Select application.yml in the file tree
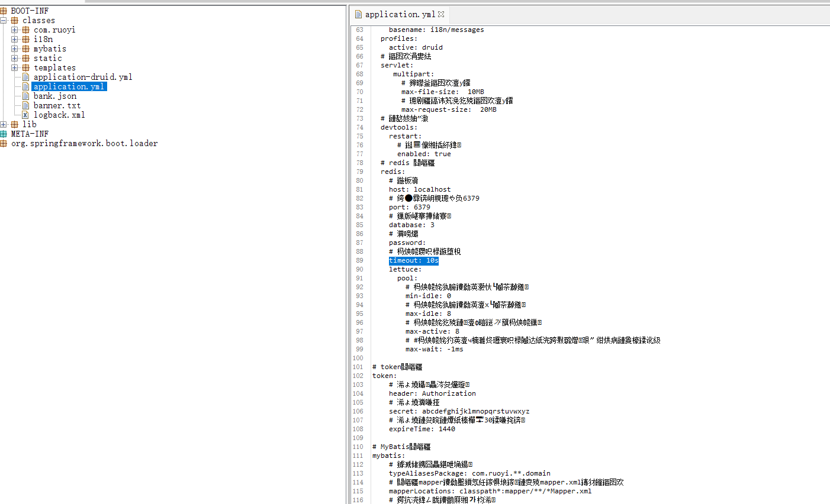Screen dimensions: 830x504 [x=69, y=86]
